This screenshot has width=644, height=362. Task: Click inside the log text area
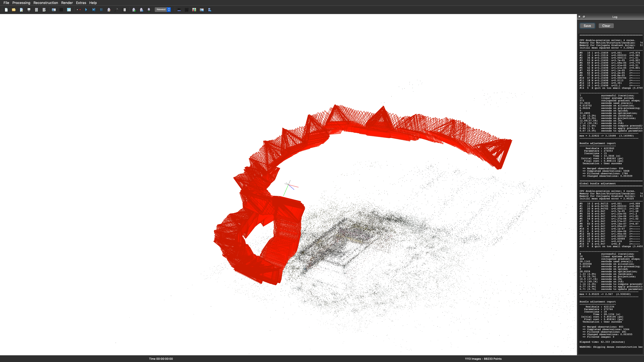(610, 191)
